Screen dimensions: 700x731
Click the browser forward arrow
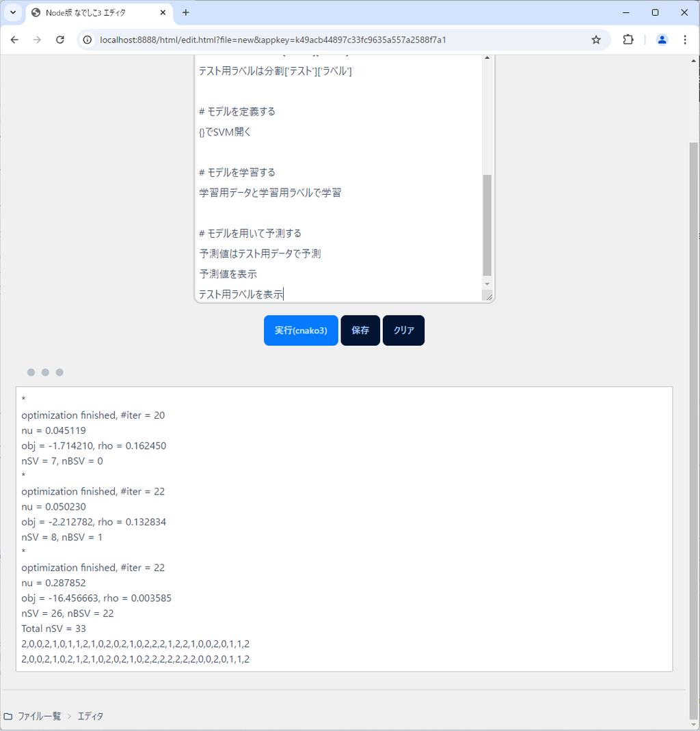coord(37,40)
